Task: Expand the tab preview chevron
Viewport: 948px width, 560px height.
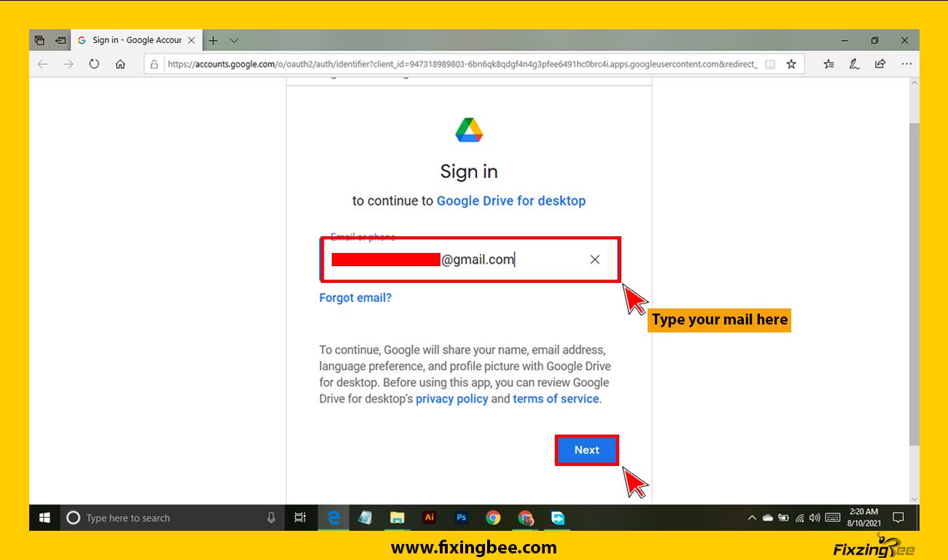Action: coord(234,40)
